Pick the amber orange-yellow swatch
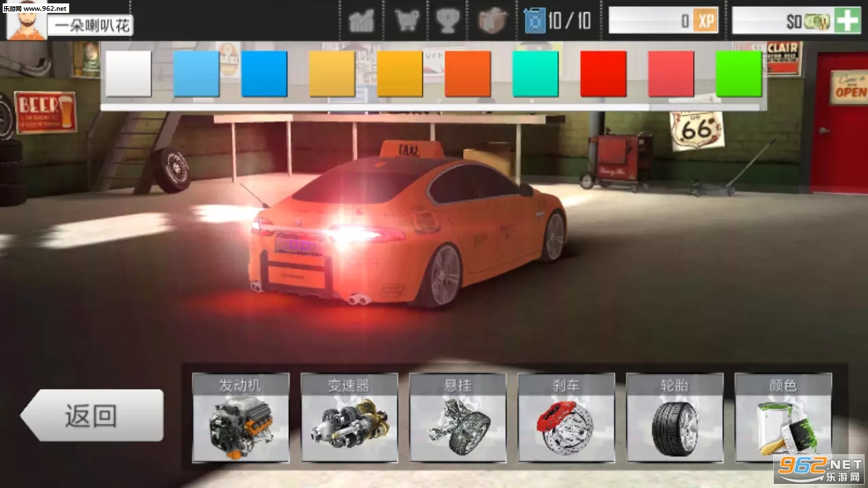Viewport: 868px width, 488px height. point(400,74)
